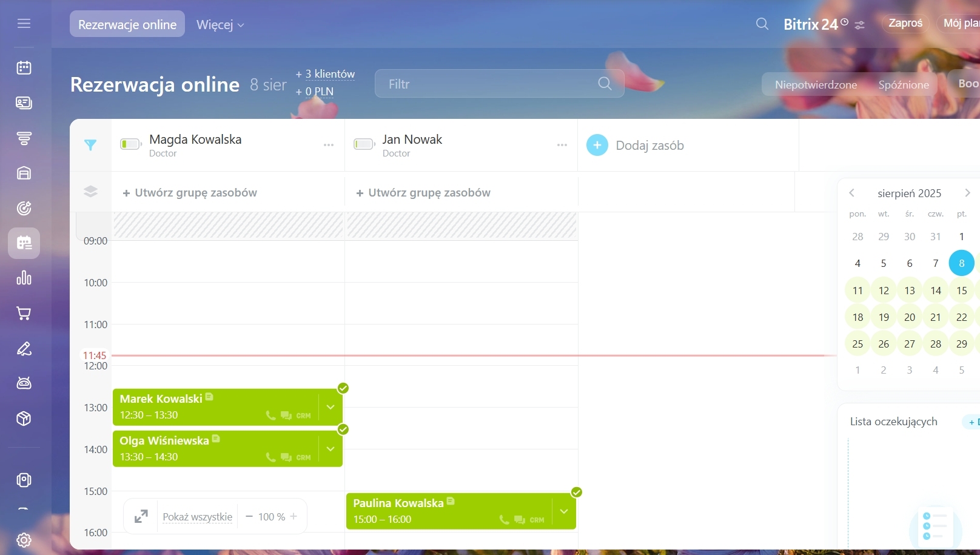Open the shopping cart sidebar icon
The height and width of the screenshot is (555, 980).
click(x=24, y=314)
